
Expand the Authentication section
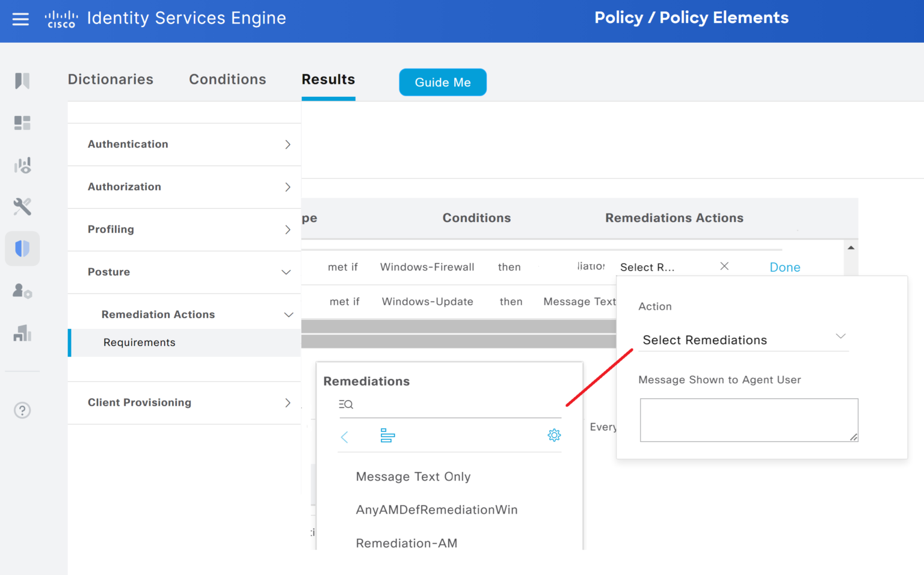287,144
